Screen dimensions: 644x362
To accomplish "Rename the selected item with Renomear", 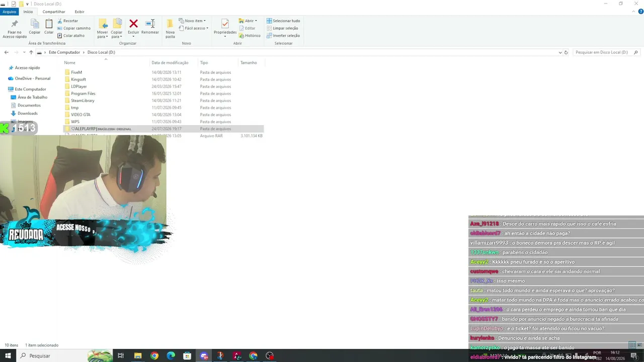I will click(150, 27).
